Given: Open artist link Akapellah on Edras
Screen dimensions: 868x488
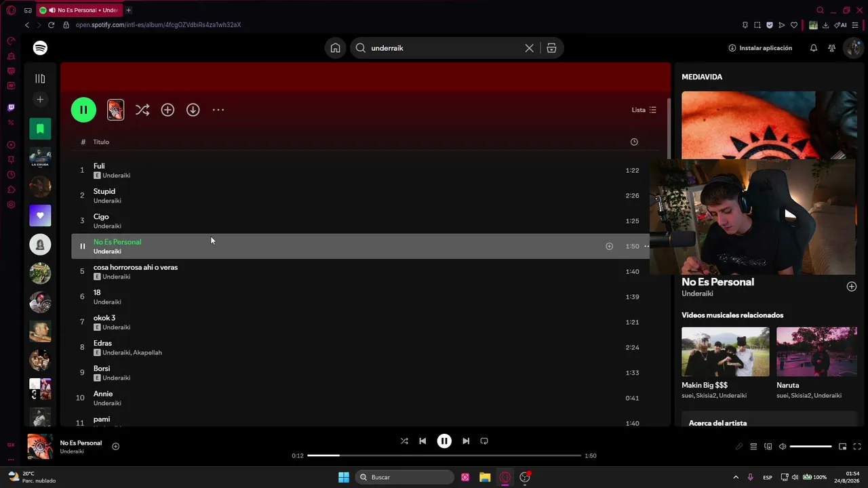Looking at the screenshot, I should 147,352.
